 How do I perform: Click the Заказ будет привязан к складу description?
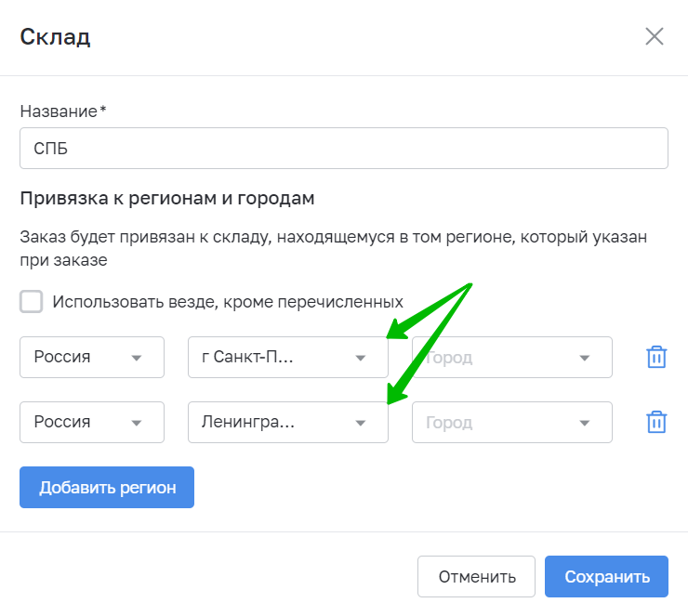point(334,248)
